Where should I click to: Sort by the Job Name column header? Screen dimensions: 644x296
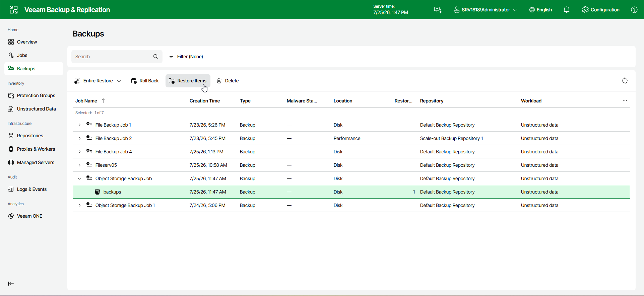click(86, 101)
